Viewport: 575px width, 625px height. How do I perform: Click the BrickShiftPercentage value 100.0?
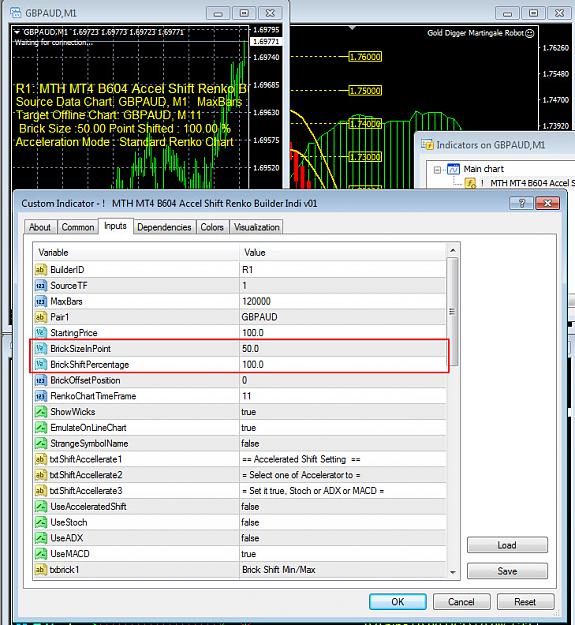(253, 365)
